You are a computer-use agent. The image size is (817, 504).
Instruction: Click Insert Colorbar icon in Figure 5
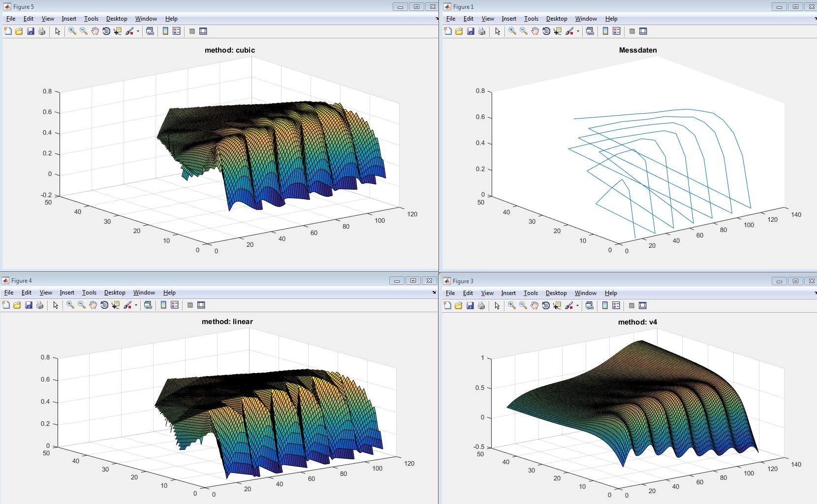(x=165, y=31)
